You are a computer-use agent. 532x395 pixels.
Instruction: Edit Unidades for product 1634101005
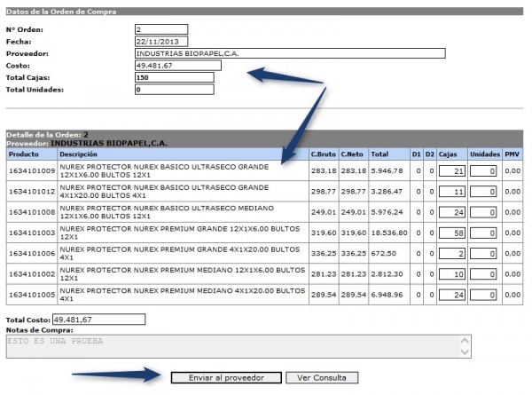(483, 295)
